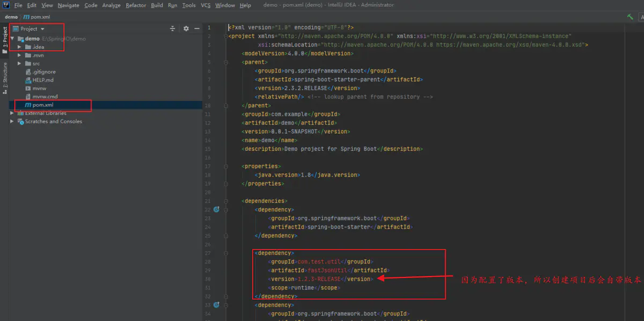Click the .gitignore file icon
644x321 pixels.
click(28, 72)
